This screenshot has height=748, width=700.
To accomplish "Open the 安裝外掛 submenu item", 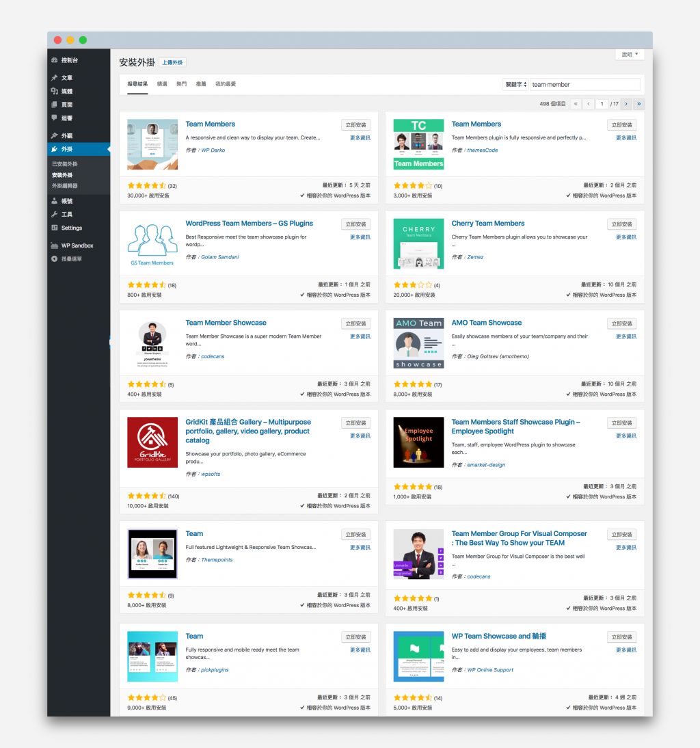I will 62,175.
